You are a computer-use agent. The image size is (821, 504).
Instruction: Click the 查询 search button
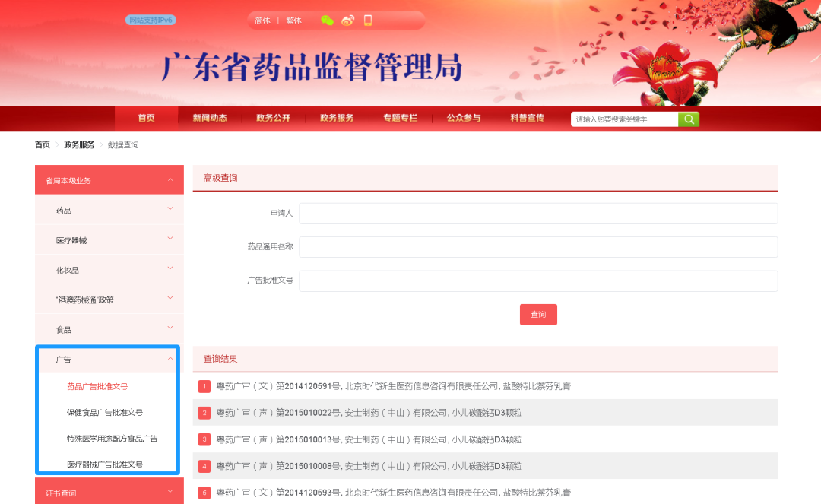(x=538, y=314)
